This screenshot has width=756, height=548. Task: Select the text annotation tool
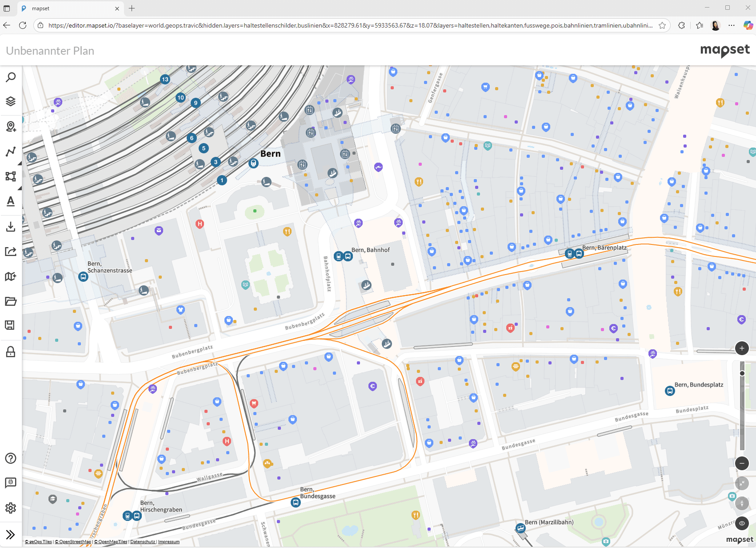tap(11, 201)
